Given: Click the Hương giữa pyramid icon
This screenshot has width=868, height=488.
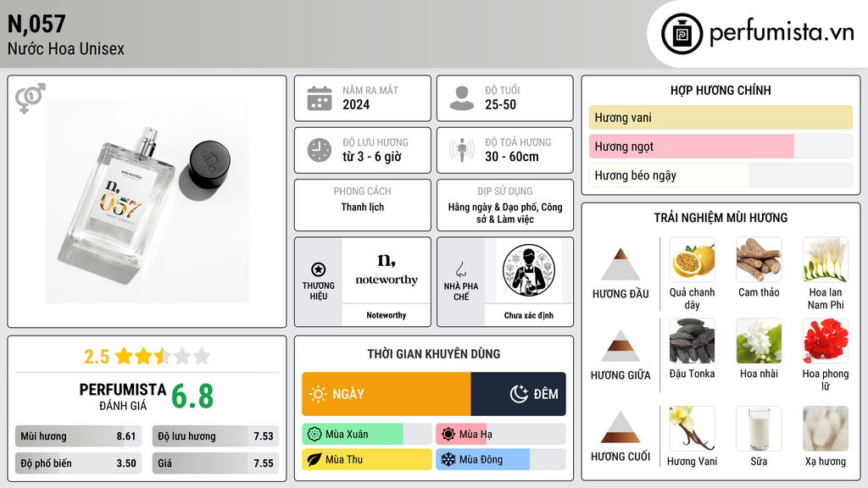Looking at the screenshot, I should point(620,346).
